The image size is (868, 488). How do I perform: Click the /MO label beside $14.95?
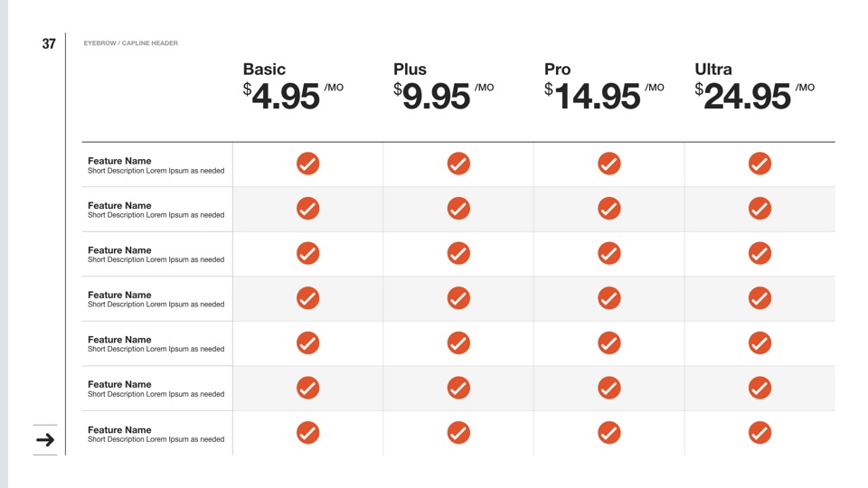655,88
